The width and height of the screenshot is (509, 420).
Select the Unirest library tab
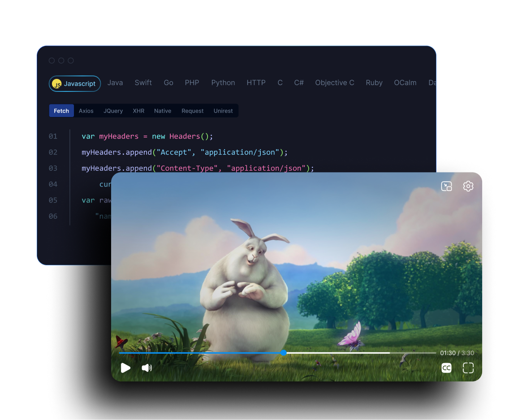coord(223,111)
